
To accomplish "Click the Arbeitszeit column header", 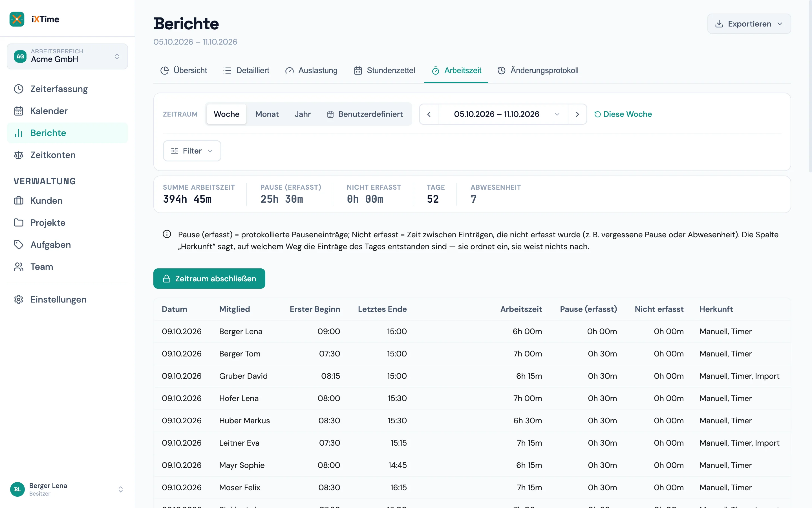I will tap(521, 309).
